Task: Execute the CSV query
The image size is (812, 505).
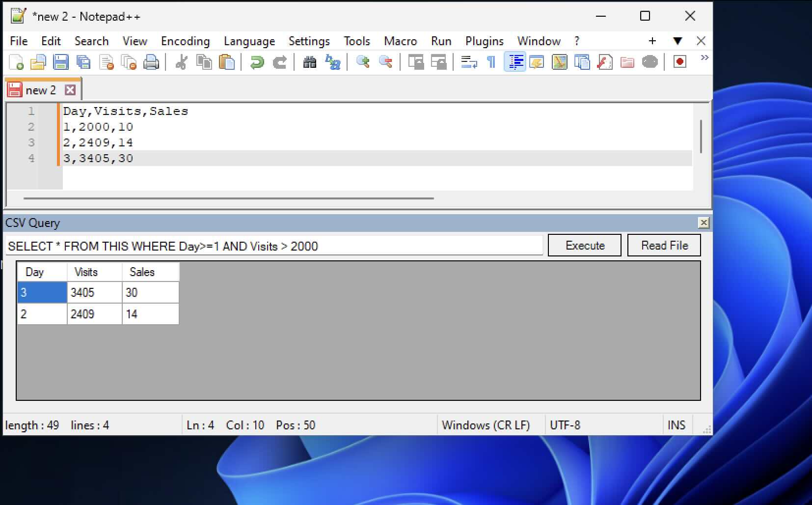Action: (x=584, y=245)
